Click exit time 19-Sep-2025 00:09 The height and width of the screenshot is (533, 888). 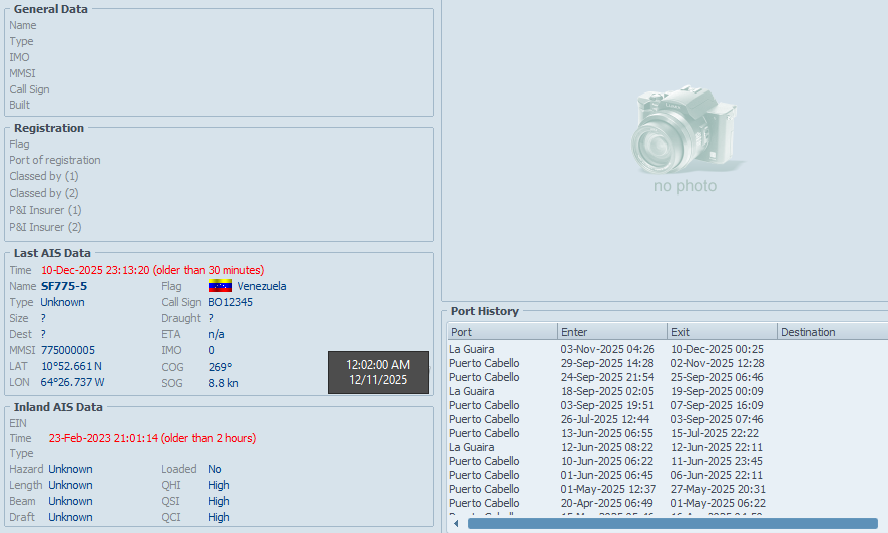coord(717,391)
